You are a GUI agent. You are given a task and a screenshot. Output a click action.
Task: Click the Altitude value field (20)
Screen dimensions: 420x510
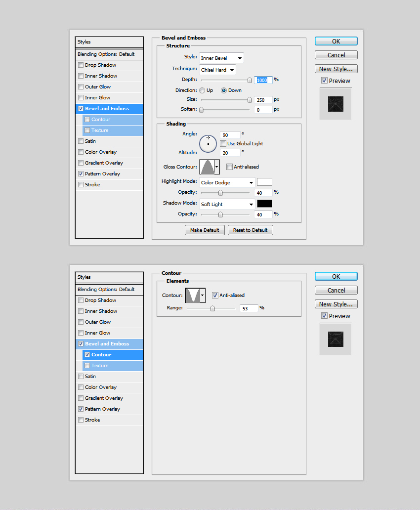pyautogui.click(x=230, y=153)
